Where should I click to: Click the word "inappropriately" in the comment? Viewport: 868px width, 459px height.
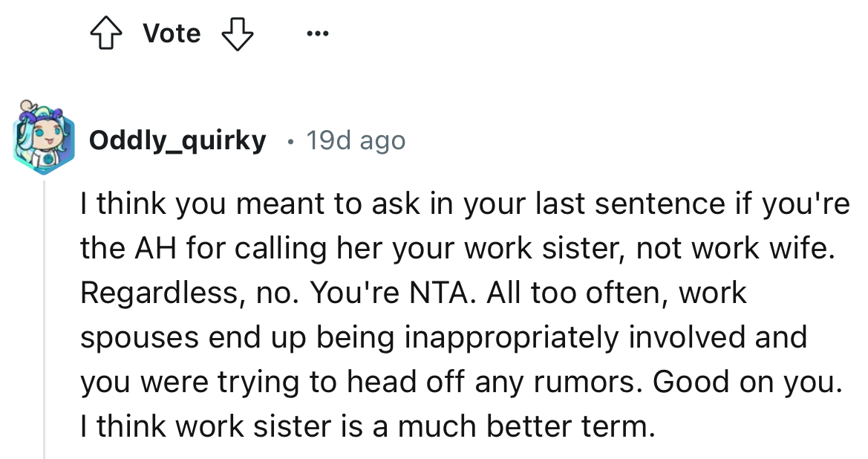[x=510, y=338]
